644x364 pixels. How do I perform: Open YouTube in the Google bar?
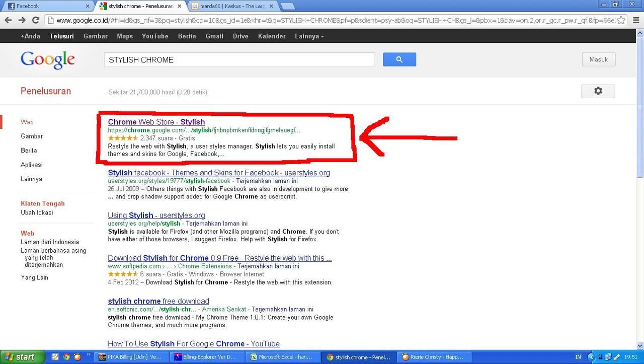point(155,36)
